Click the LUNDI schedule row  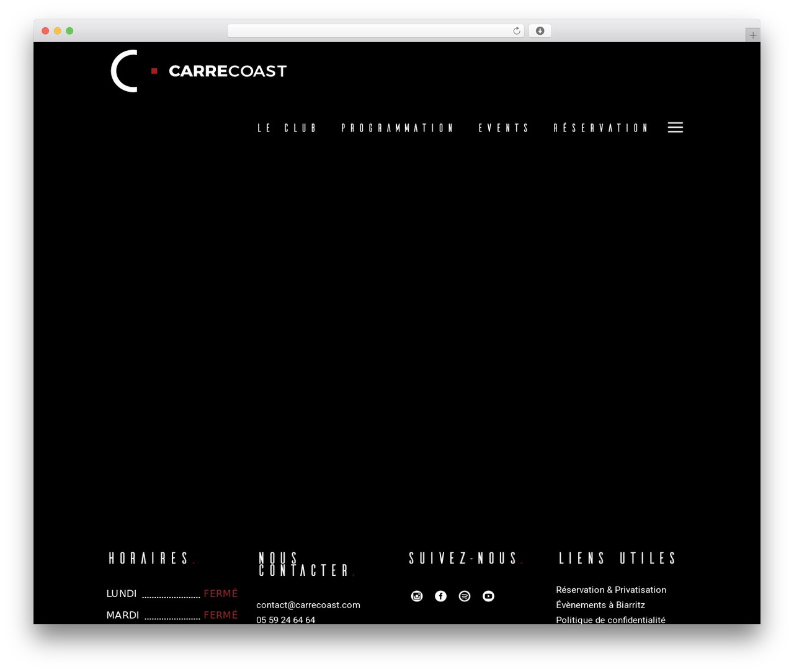click(172, 594)
